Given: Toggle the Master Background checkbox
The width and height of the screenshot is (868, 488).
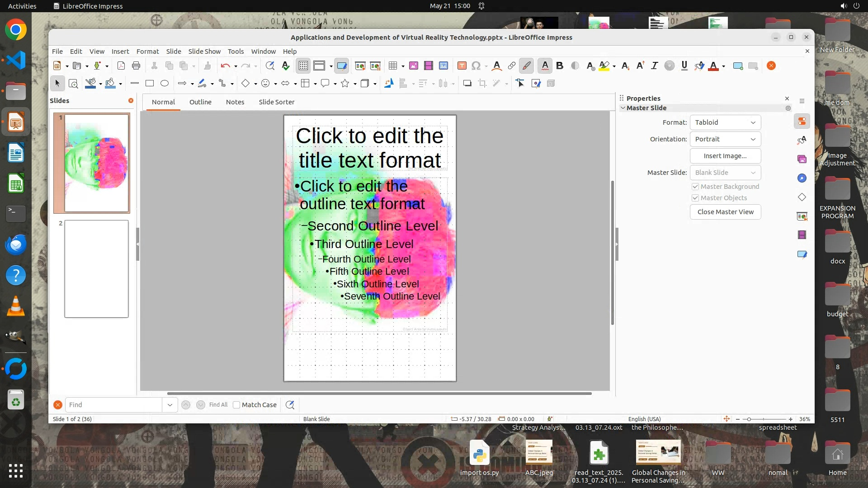Looking at the screenshot, I should click(695, 187).
